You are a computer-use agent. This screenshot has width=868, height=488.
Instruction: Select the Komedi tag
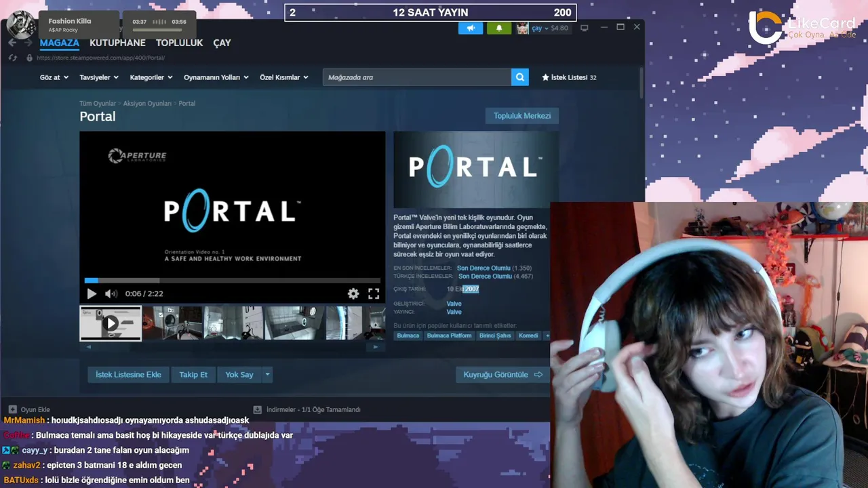click(x=528, y=335)
